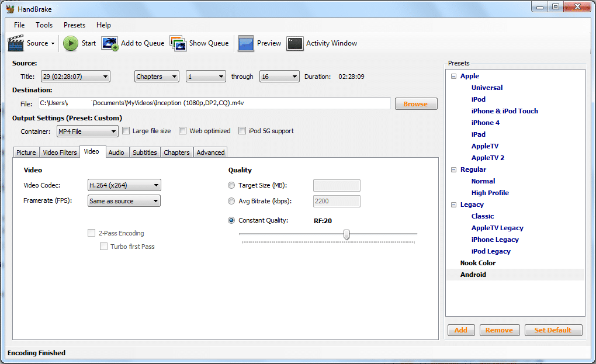Image resolution: width=596 pixels, height=364 pixels.
Task: Select the High Profile preset
Action: pyautogui.click(x=490, y=193)
